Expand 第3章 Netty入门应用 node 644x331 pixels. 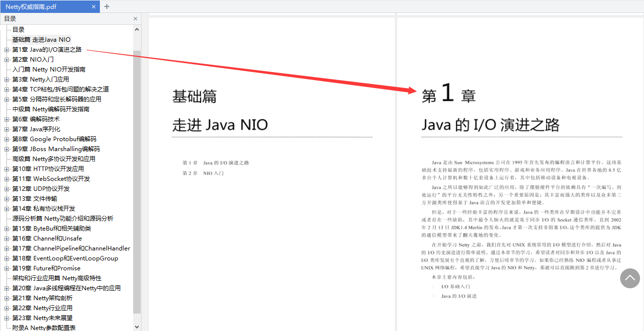[6, 80]
